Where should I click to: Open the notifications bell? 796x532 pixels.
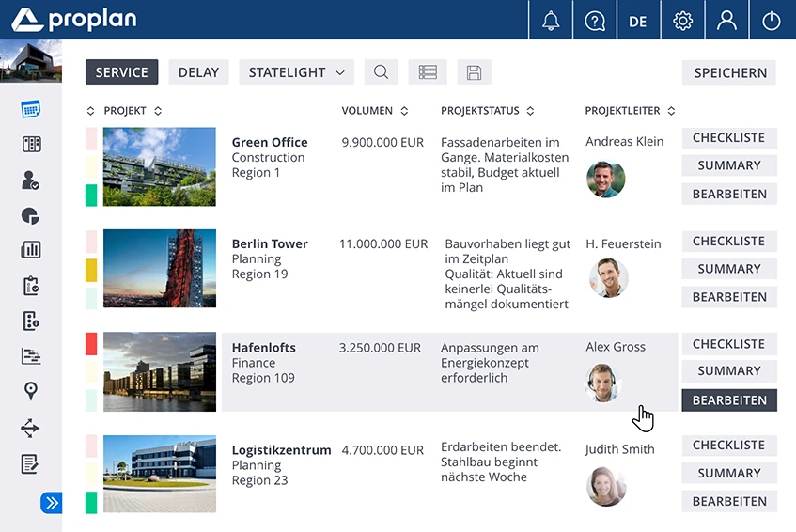(551, 21)
